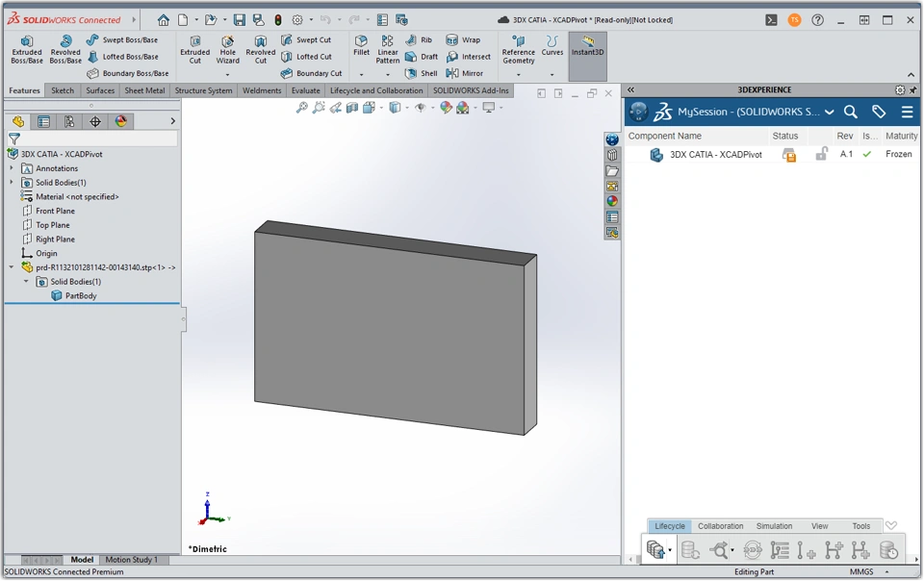The image size is (924, 581).
Task: Switch to Collaboration tab in 3DEXPERIENCE panel
Action: pyautogui.click(x=720, y=526)
